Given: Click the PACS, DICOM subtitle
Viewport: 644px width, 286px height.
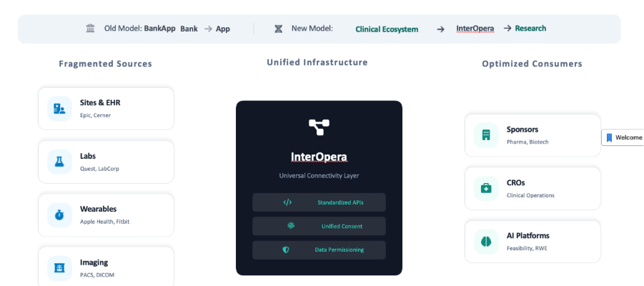Looking at the screenshot, I should coord(97,275).
